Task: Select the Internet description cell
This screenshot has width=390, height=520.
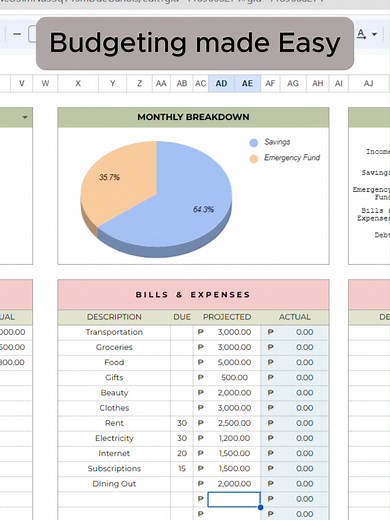Action: pos(114,454)
